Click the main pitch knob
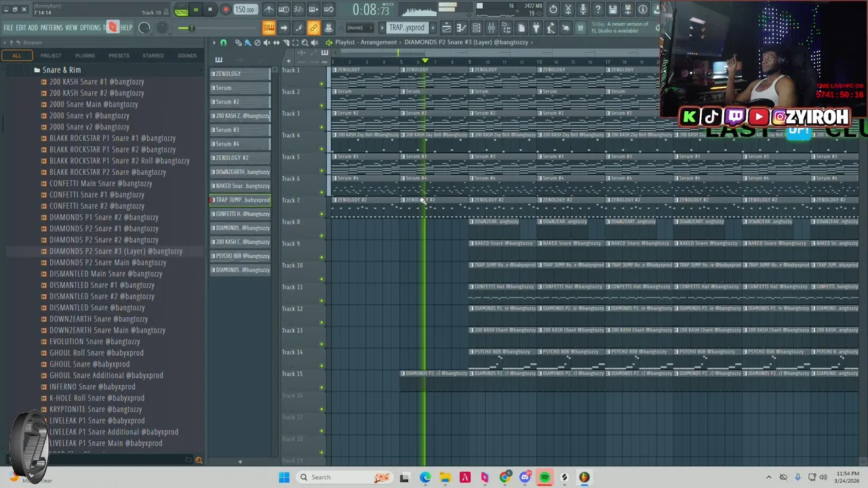 click(x=163, y=28)
